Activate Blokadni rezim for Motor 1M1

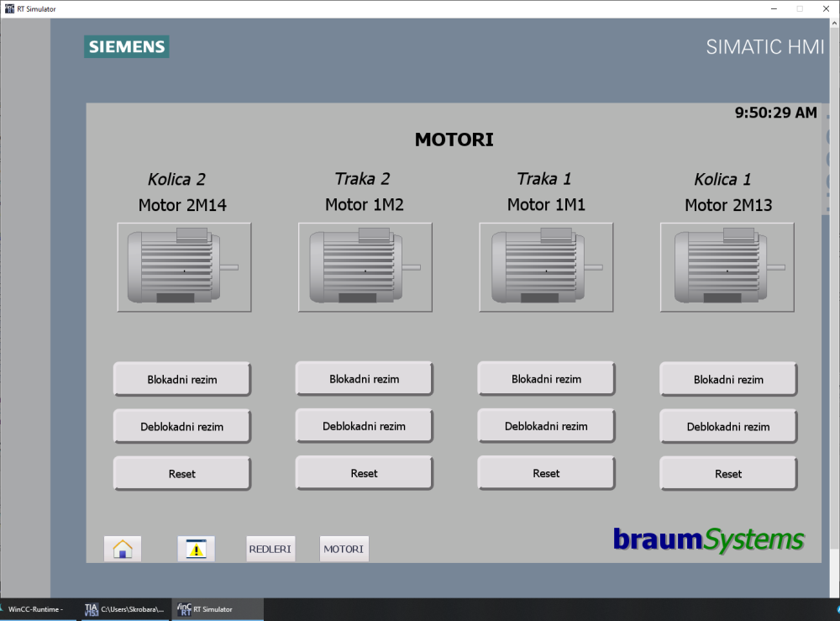click(546, 379)
